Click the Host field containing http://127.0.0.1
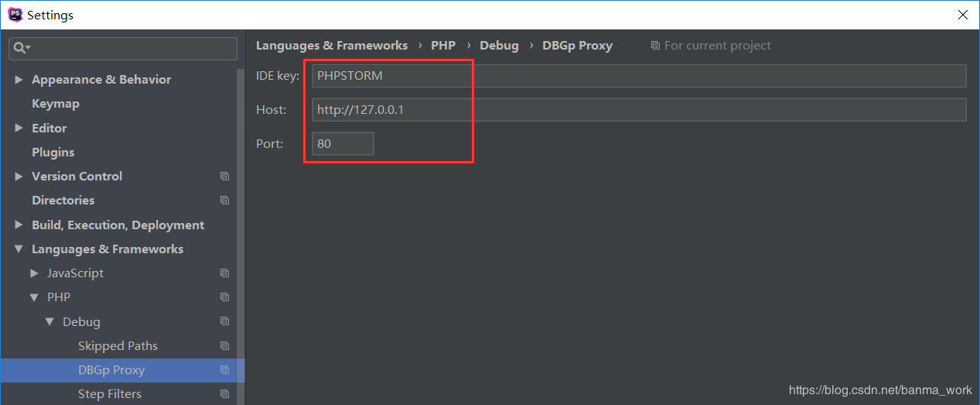The height and width of the screenshot is (405, 980). tap(639, 110)
